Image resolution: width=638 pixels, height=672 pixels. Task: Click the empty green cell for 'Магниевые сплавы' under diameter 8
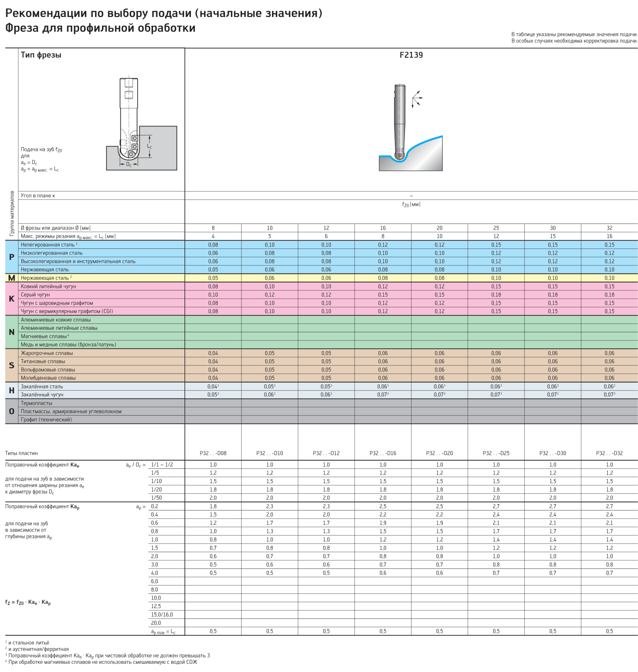pyautogui.click(x=213, y=336)
